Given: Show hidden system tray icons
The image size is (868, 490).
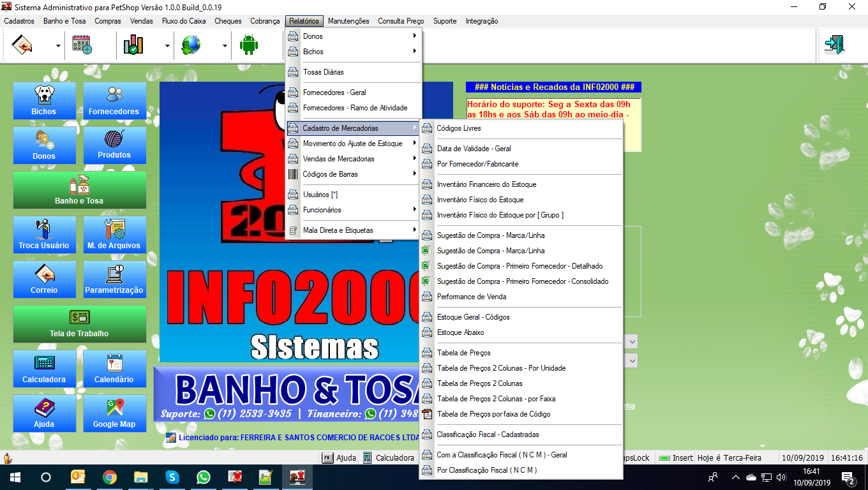Looking at the screenshot, I should click(x=735, y=477).
